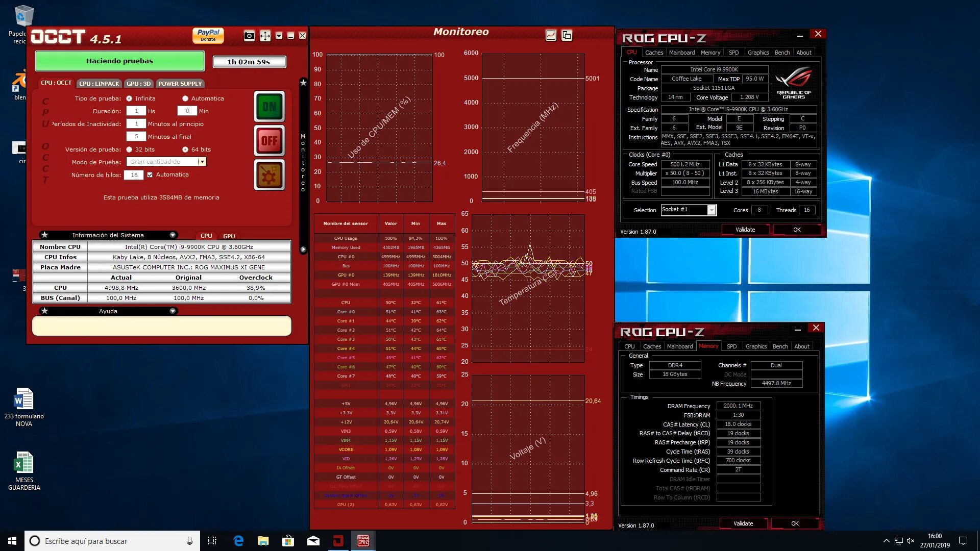Click the Duración minutes input field
This screenshot has width=980, height=551.
point(187,111)
